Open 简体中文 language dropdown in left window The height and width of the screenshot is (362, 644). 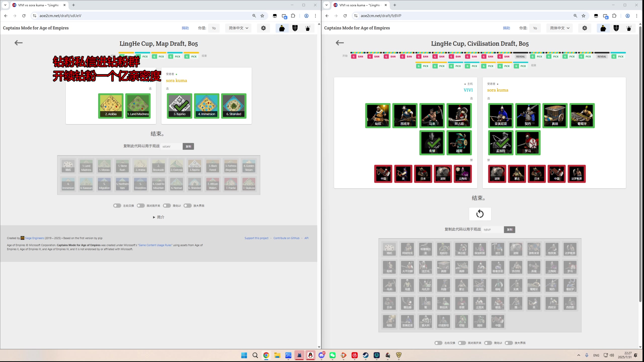(238, 28)
